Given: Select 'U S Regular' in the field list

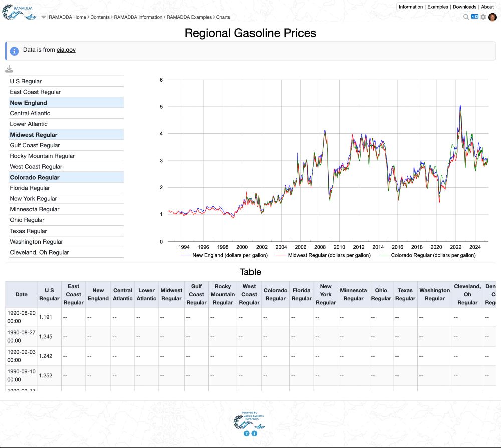Looking at the screenshot, I should [67, 81].
